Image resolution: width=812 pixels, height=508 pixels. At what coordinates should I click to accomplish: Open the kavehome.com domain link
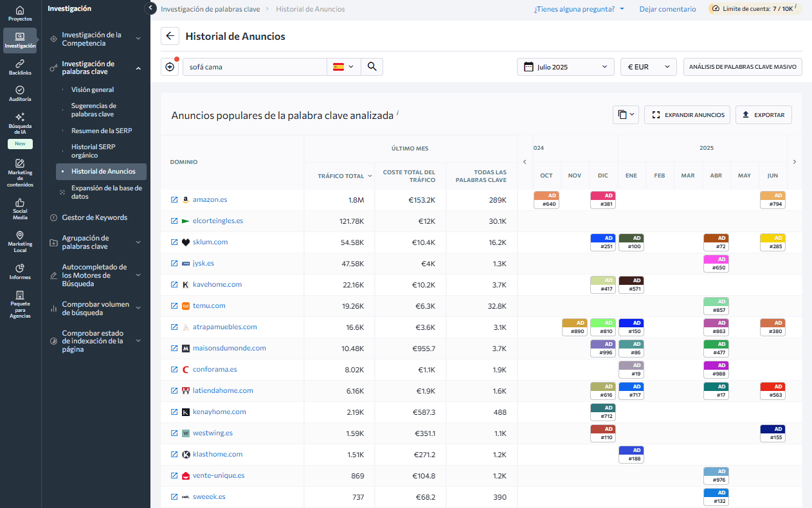[x=217, y=285]
